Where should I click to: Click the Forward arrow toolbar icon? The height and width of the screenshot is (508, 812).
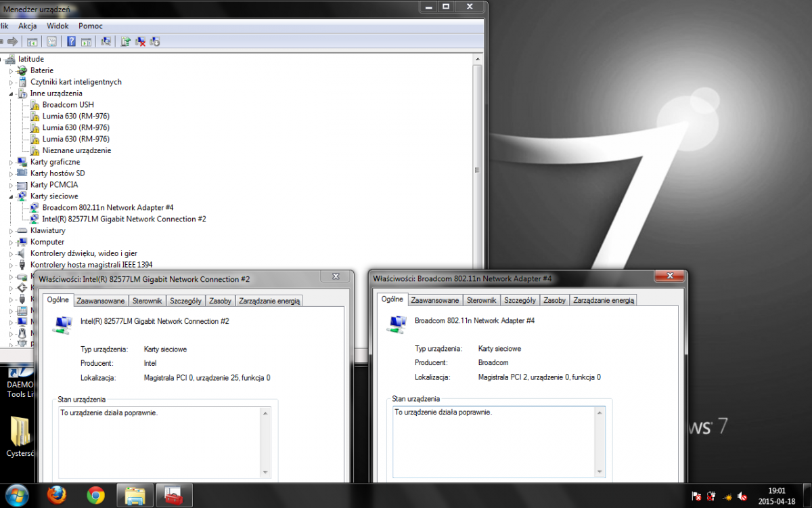(x=12, y=41)
